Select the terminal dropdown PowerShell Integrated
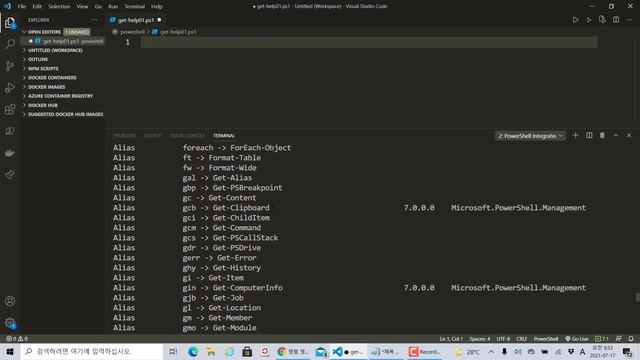The height and width of the screenshot is (360, 640). (x=530, y=136)
